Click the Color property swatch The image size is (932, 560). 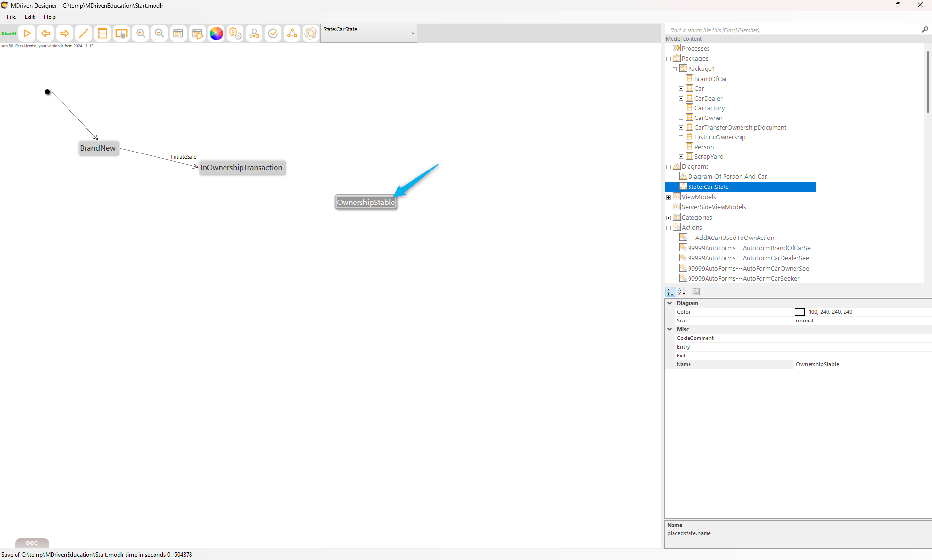pos(799,312)
